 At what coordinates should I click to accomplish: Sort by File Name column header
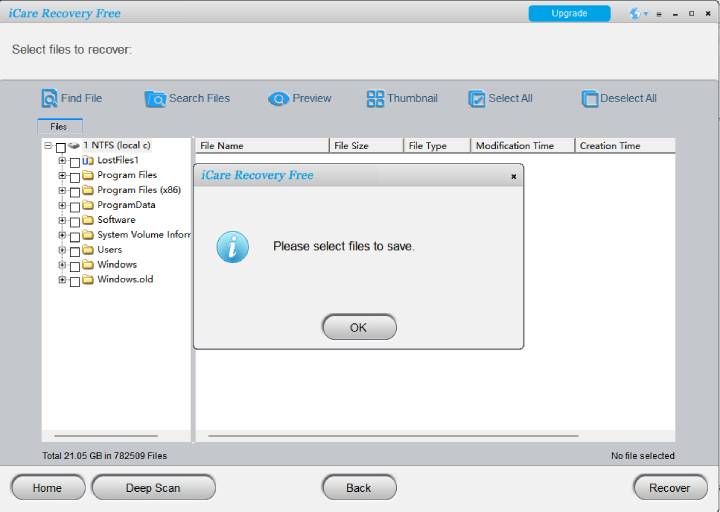point(262,146)
